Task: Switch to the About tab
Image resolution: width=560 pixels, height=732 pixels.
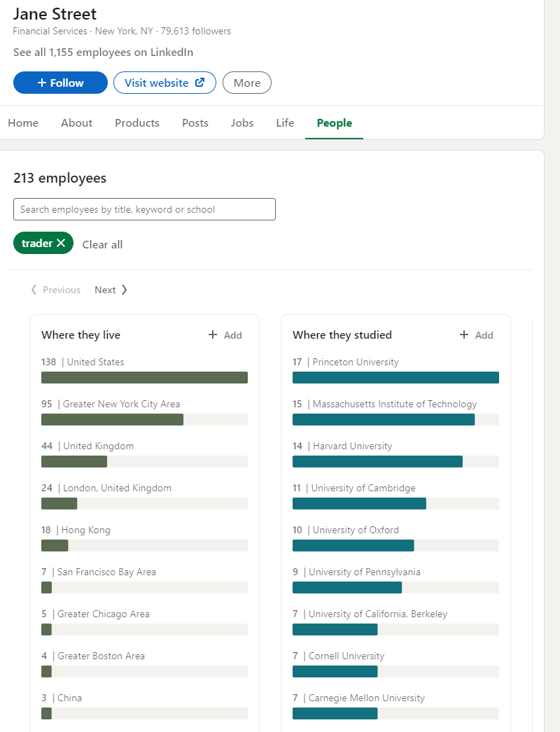Action: point(76,122)
